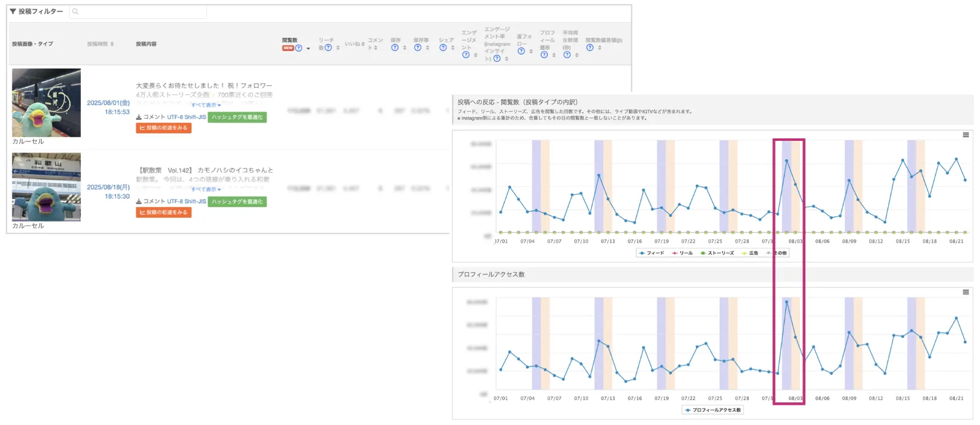Open the hamburger menu on the 閲覧数 chart
The width and height of the screenshot is (980, 425).
pyautogui.click(x=965, y=135)
